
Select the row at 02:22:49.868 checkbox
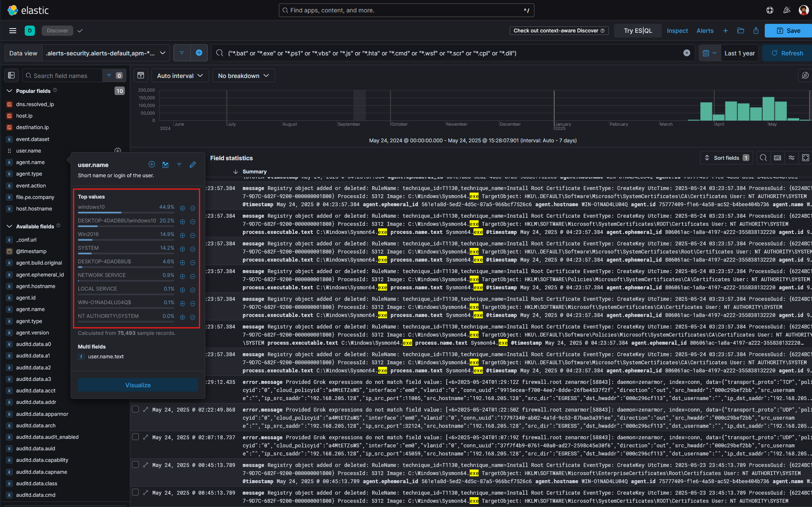tap(135, 409)
